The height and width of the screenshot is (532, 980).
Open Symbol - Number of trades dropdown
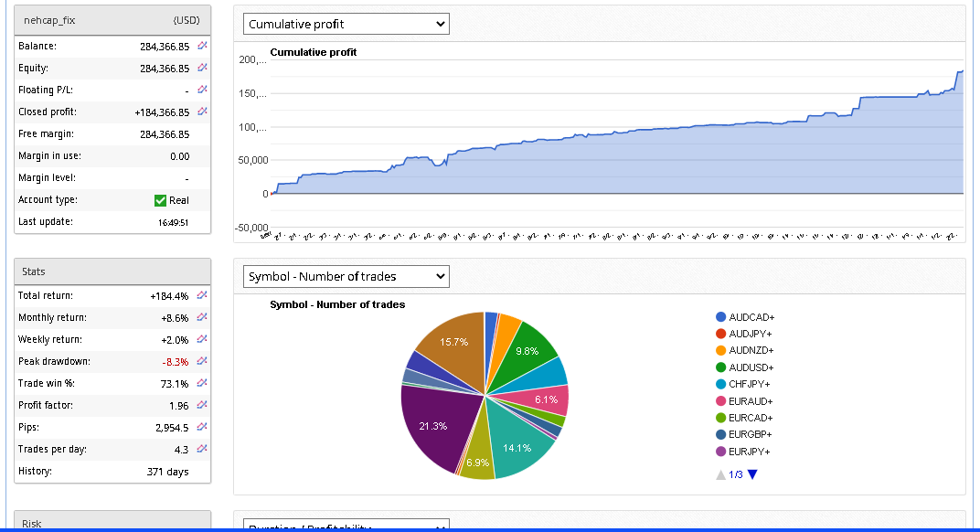point(346,276)
